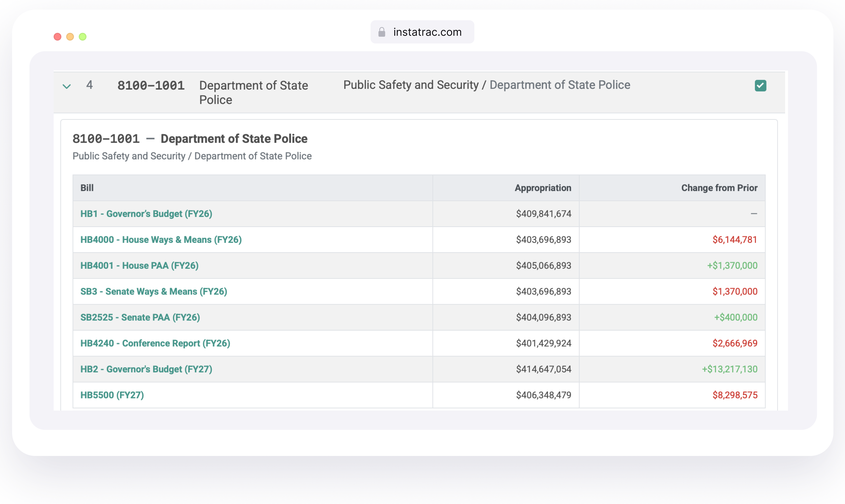Click the red $6,144,781 change value
Image resolution: width=845 pixels, height=504 pixels.
click(x=735, y=239)
